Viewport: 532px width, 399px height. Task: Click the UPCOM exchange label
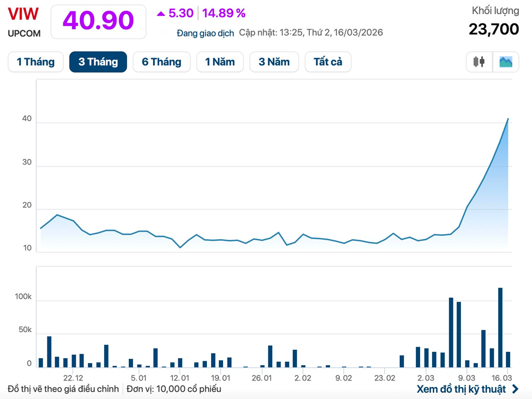coord(23,33)
